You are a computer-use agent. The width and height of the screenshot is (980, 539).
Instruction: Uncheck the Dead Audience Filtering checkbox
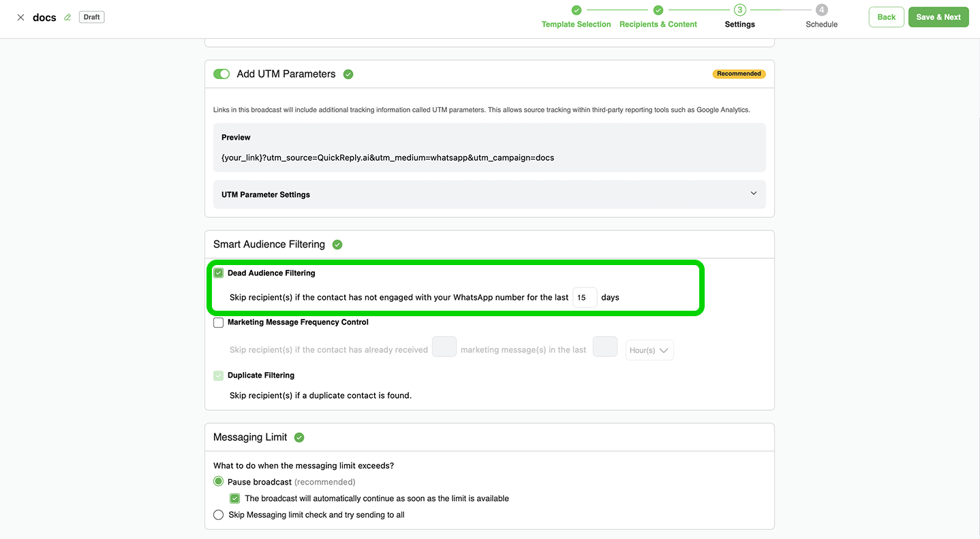(219, 273)
